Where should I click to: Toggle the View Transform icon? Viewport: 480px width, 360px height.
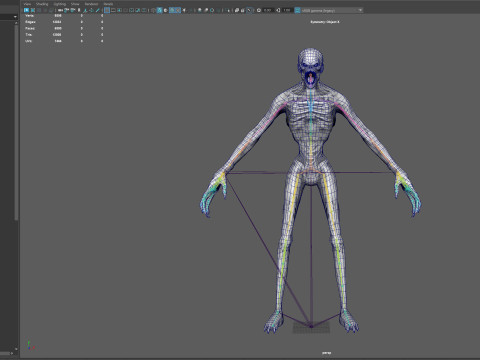(297, 10)
